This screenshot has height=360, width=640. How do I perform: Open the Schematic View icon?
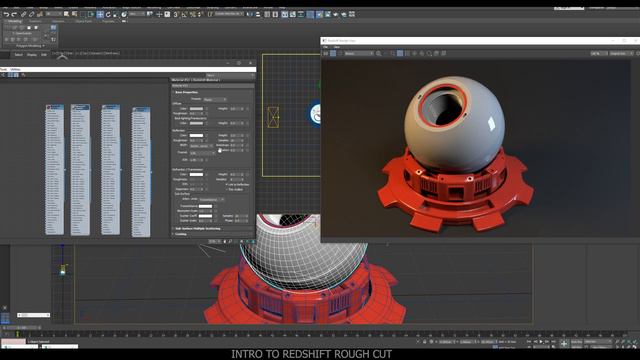[x=301, y=14]
